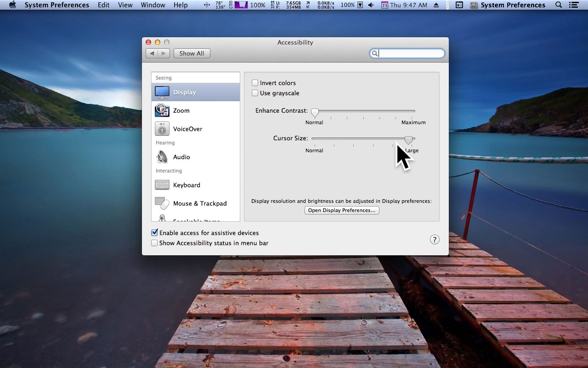The image size is (588, 368).
Task: Open the View menu
Action: pos(125,5)
